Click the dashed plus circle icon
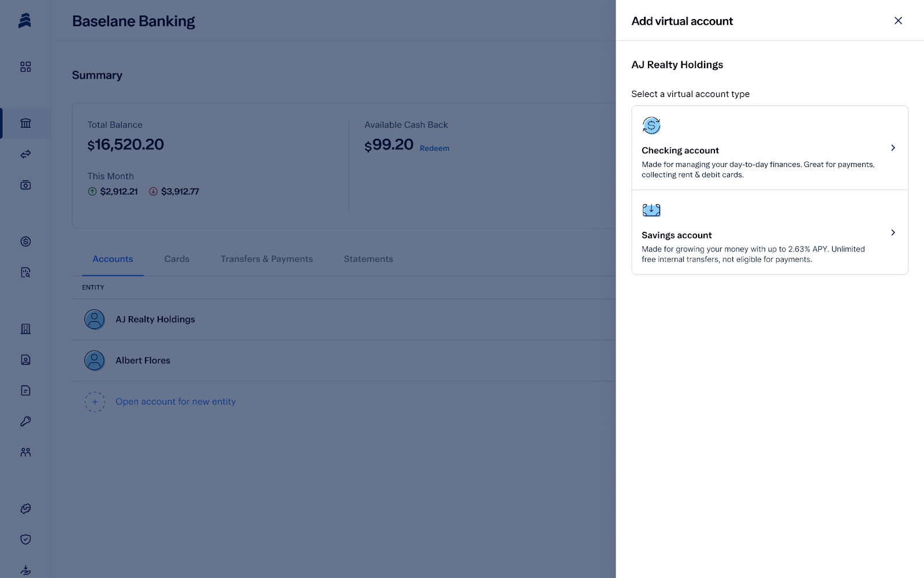Screen dimensions: 924x578 95,402
